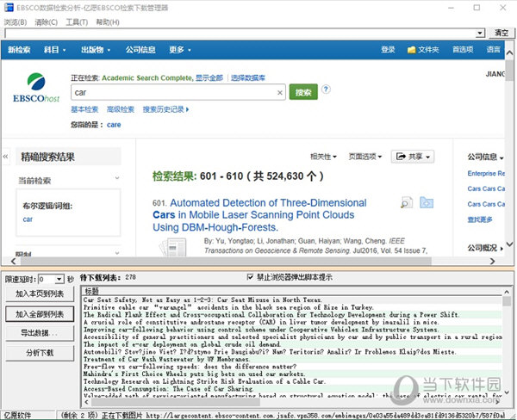Open the Automated Detection of Three-Dimensional Cars article title
Image resolution: width=517 pixels, height=420 pixels.
tap(259, 215)
